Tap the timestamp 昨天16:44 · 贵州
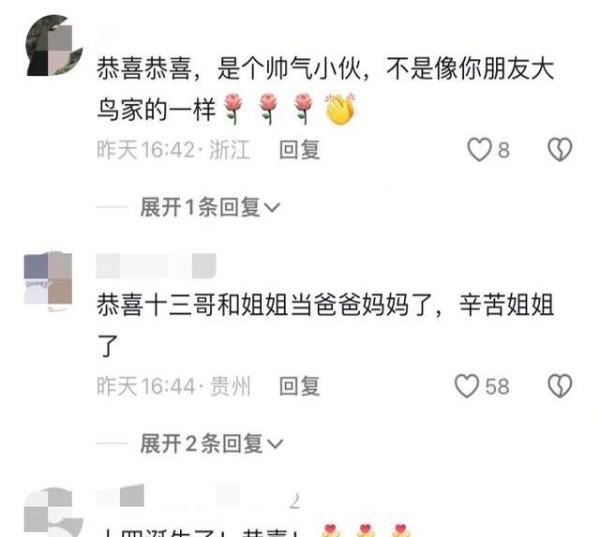 point(174,386)
